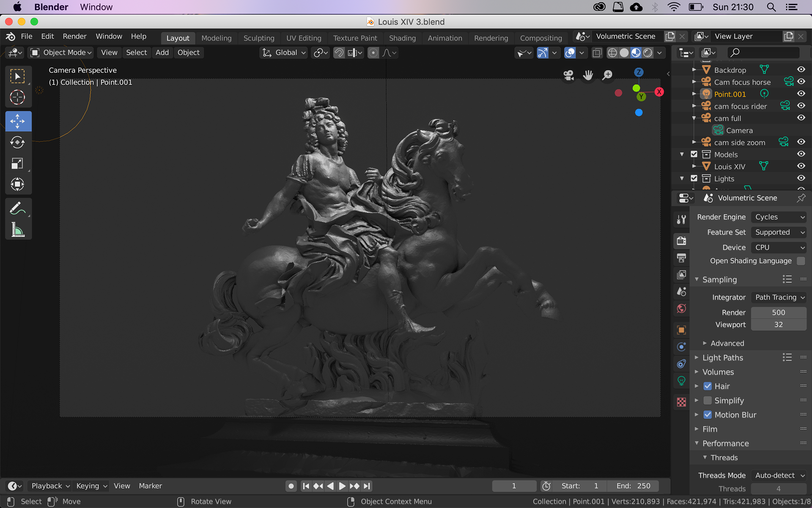Open the Scene properties tab
812x508 pixels.
[x=681, y=291]
